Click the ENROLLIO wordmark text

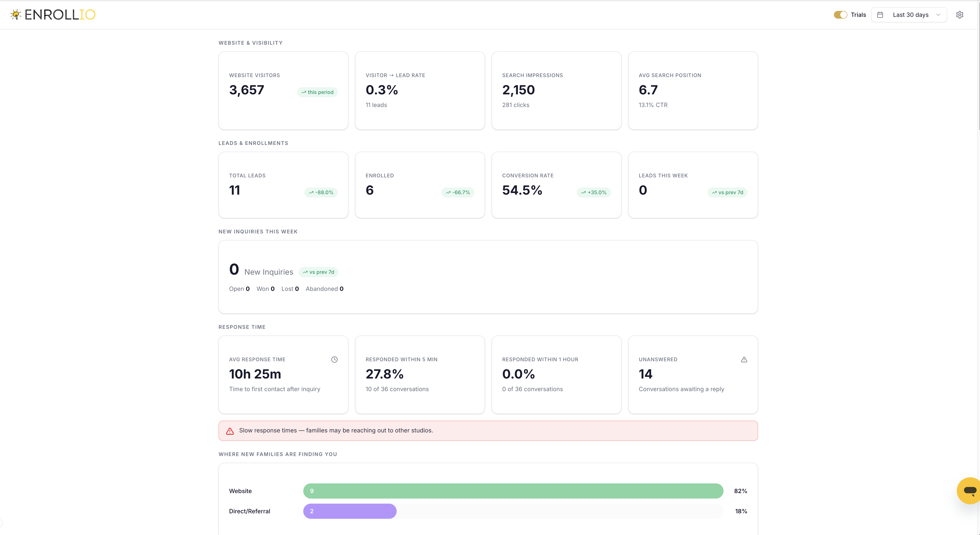[60, 15]
